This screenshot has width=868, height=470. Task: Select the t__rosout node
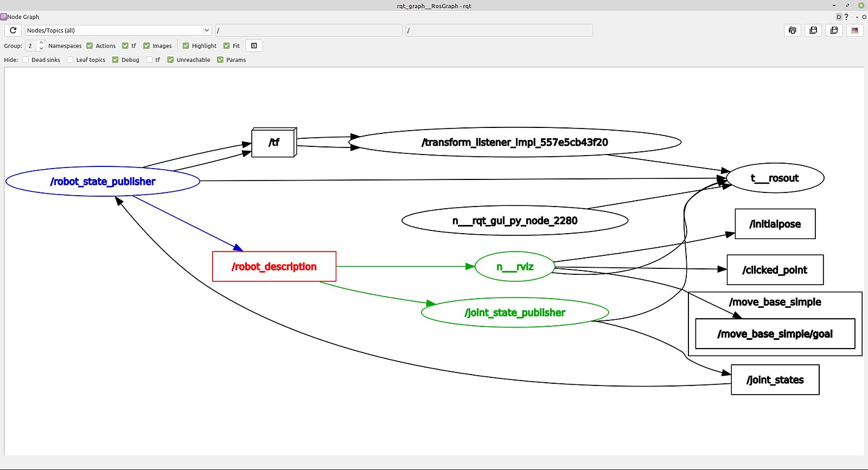775,178
